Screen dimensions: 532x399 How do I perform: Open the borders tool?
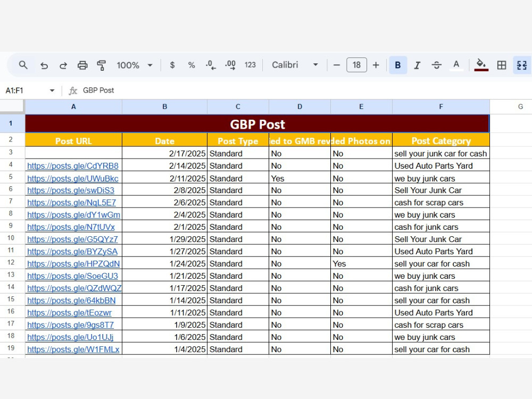[x=502, y=65]
